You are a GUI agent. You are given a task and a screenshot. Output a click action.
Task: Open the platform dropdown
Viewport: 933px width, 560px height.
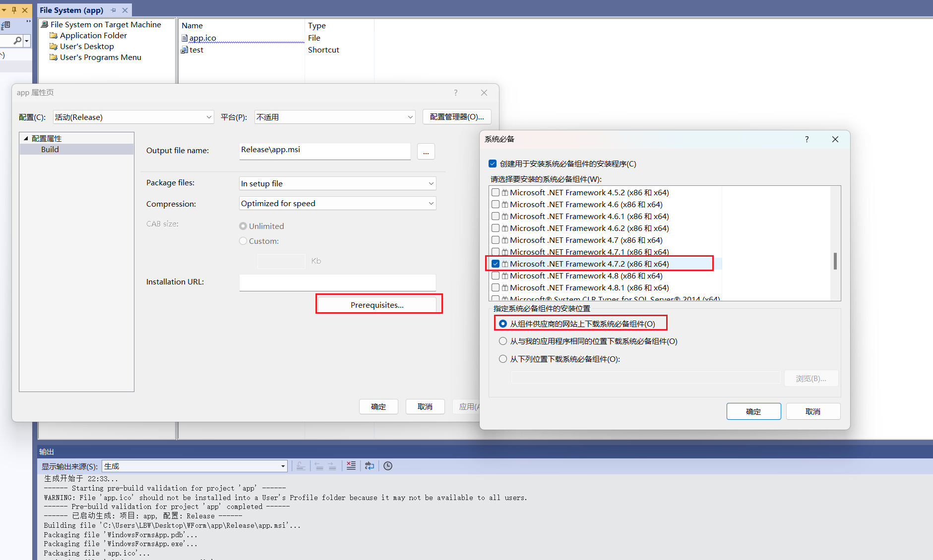[x=335, y=117]
